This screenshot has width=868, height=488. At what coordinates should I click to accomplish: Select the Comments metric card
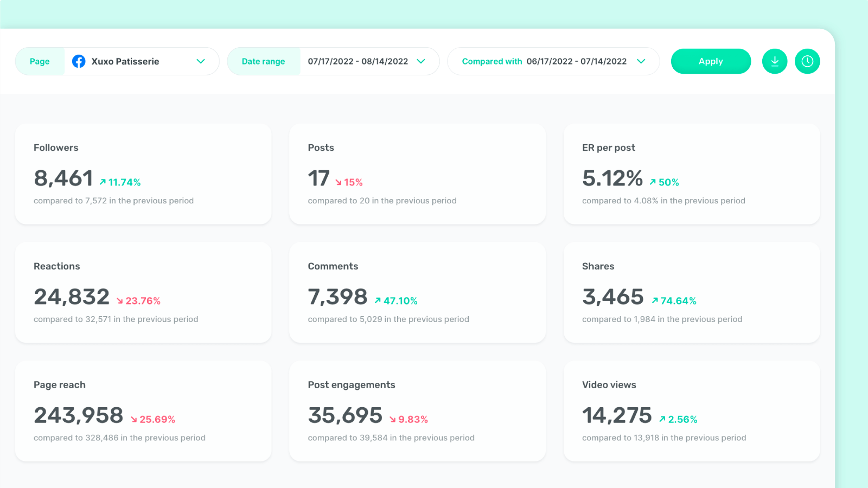tap(418, 293)
